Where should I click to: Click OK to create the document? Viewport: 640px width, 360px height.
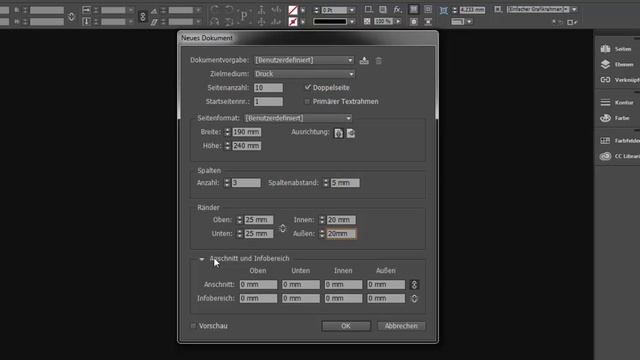(x=346, y=326)
